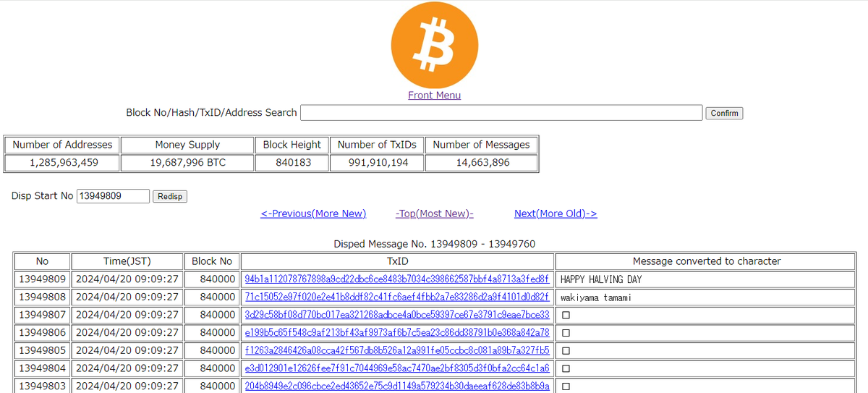This screenshot has width=868, height=393.
Task: Open TxID link starting with 71c15052
Action: point(397,297)
